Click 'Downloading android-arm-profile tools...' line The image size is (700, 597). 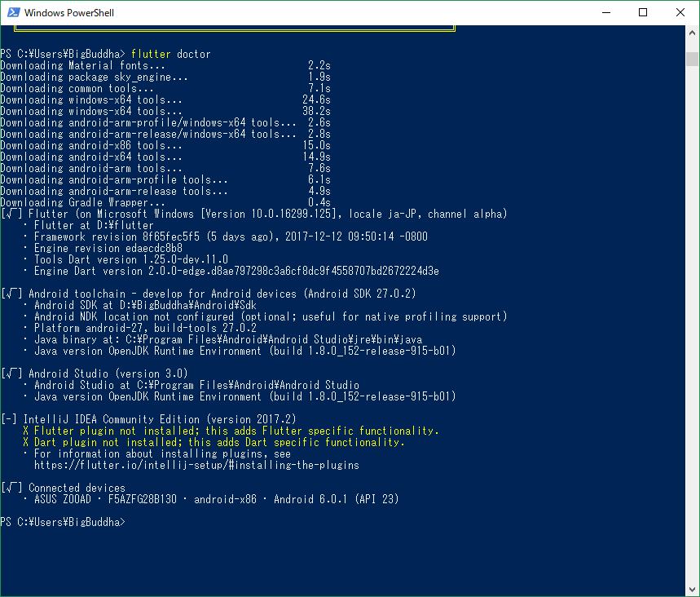click(x=165, y=179)
